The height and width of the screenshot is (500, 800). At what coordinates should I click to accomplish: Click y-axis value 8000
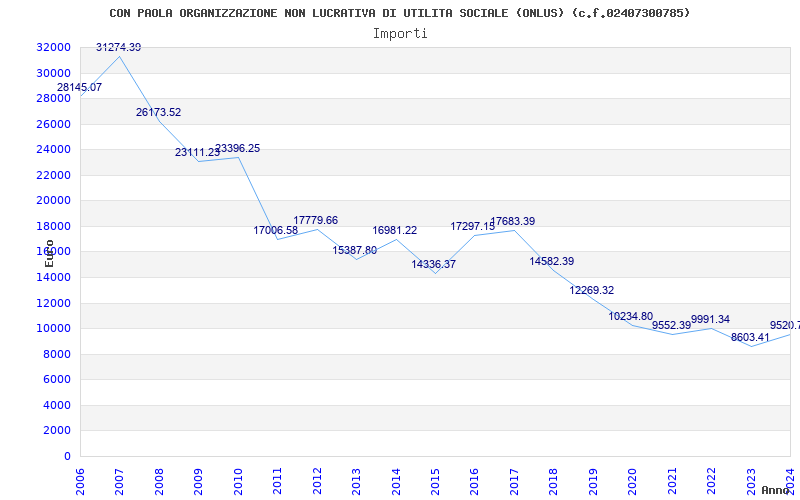click(56, 354)
